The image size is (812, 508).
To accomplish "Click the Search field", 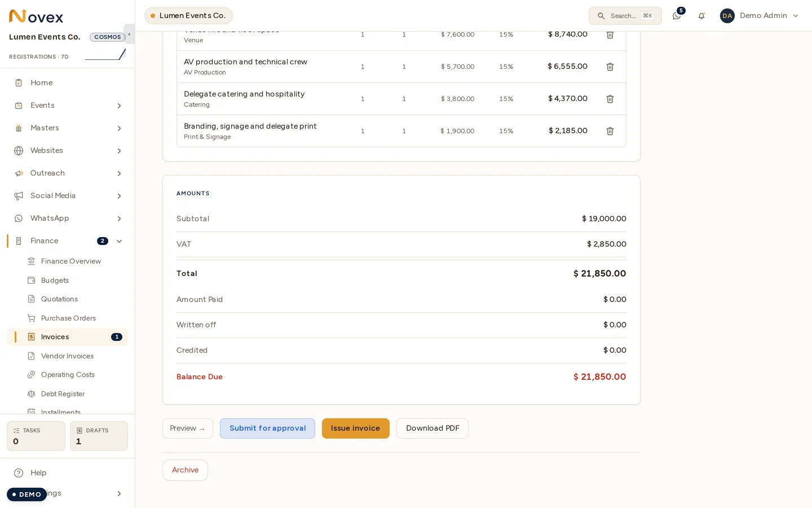I will (625, 16).
